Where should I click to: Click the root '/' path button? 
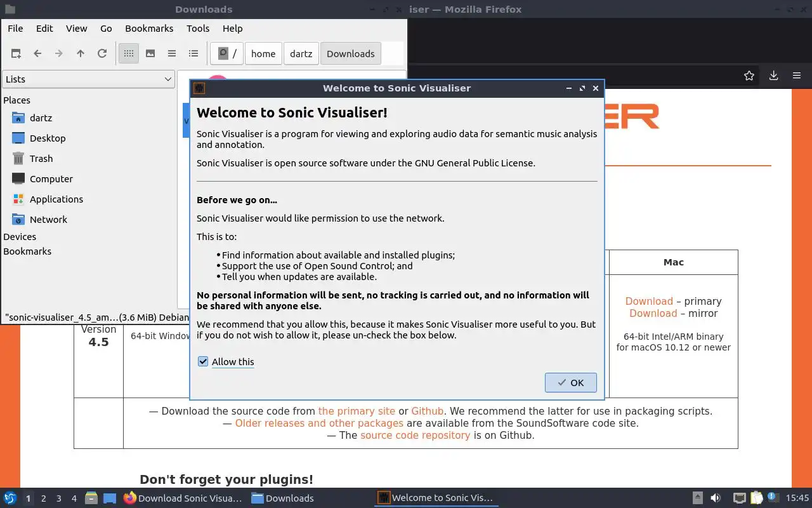tap(227, 53)
